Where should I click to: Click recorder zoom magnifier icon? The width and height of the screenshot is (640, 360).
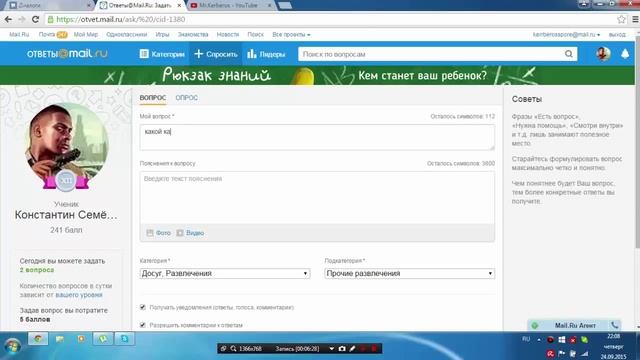233,349
